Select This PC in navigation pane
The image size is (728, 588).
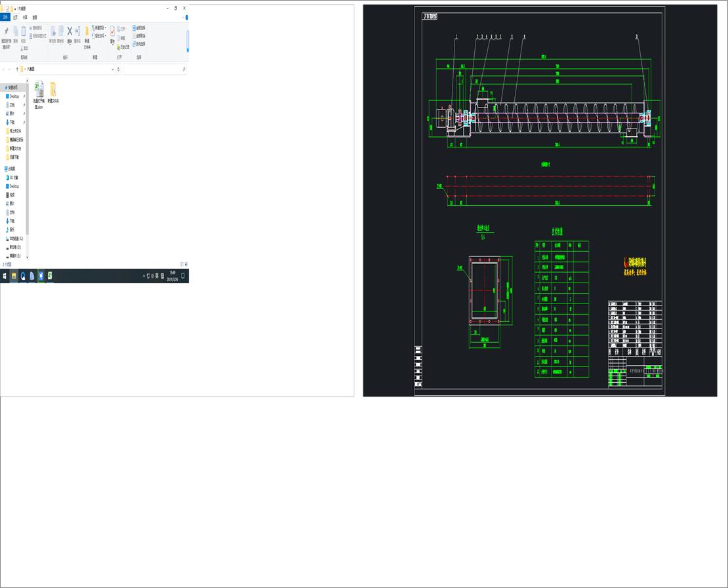pos(10,168)
